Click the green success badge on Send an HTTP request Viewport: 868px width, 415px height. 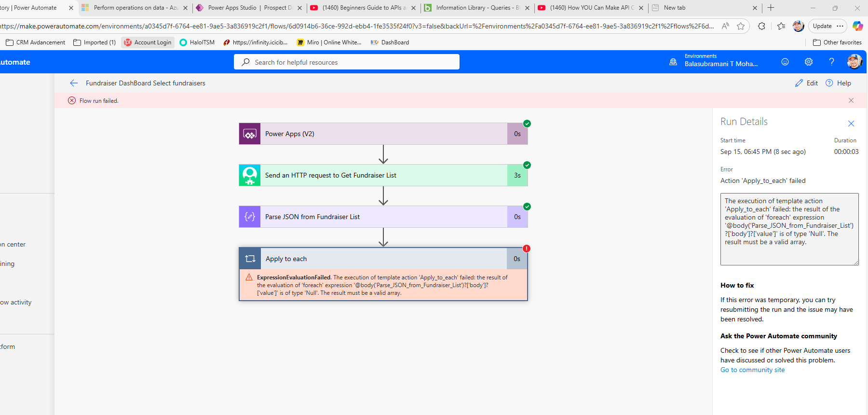pos(527,165)
